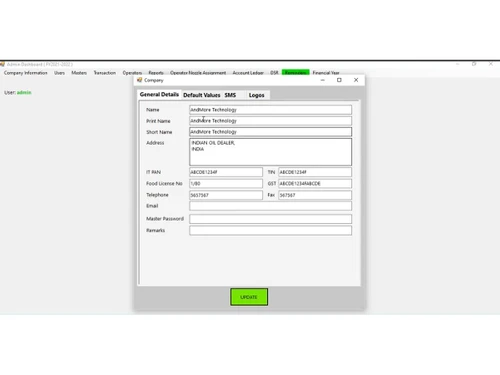Click the Telephone input field

click(226, 195)
